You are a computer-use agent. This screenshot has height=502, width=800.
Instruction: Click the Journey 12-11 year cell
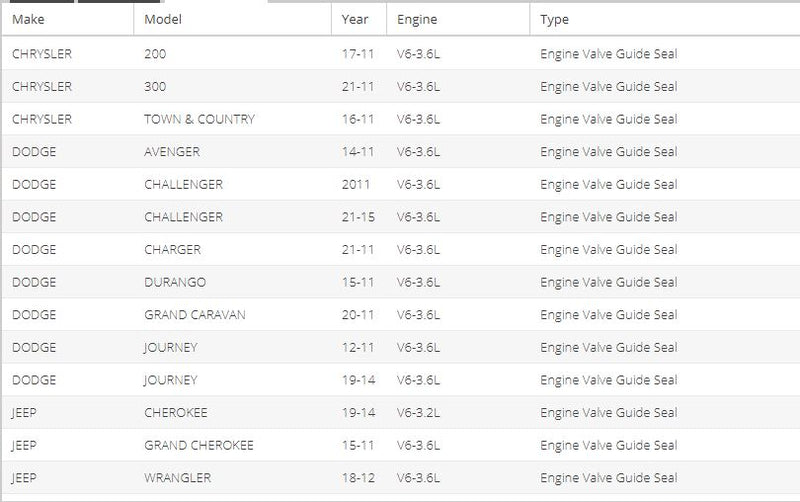pos(358,347)
